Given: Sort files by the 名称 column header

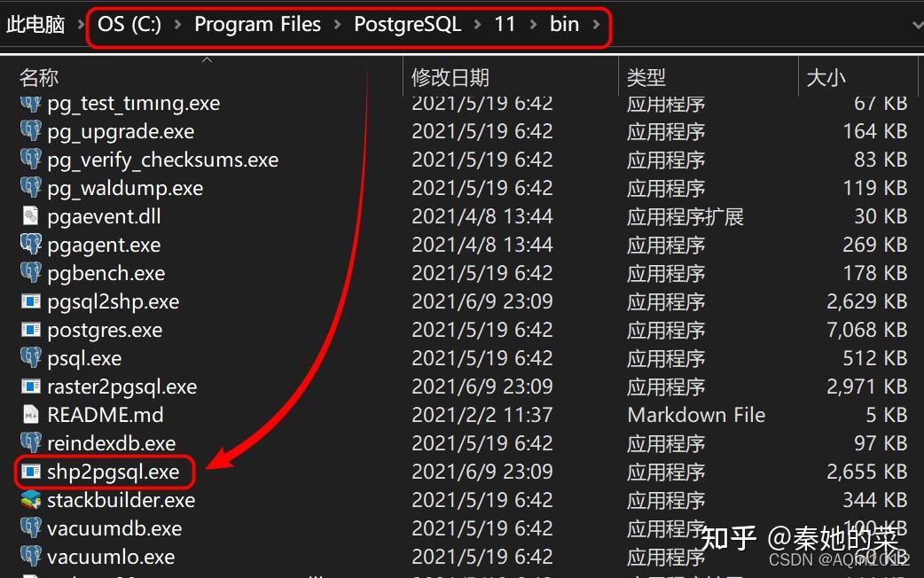Looking at the screenshot, I should click(x=39, y=78).
